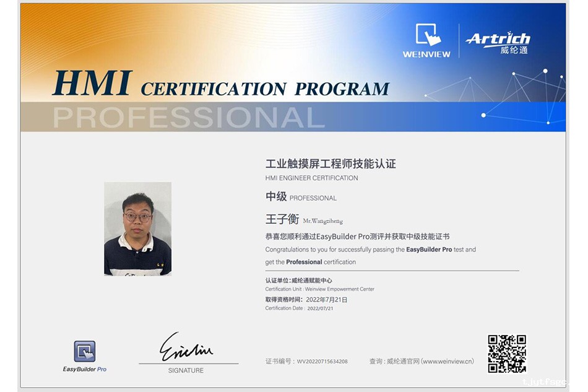Screen dimensions: 588x392
Task: Select the certificate holder's portrait photo
Action: click(137, 229)
